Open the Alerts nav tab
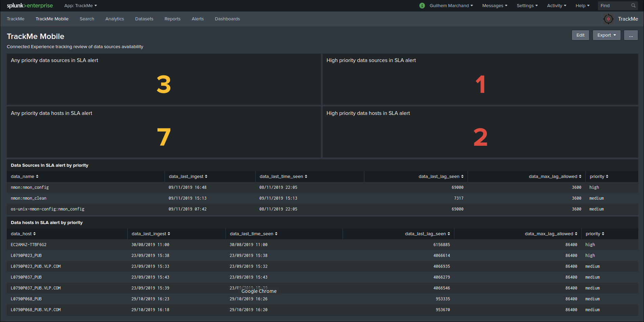Image resolution: width=644 pixels, height=322 pixels. (198, 19)
